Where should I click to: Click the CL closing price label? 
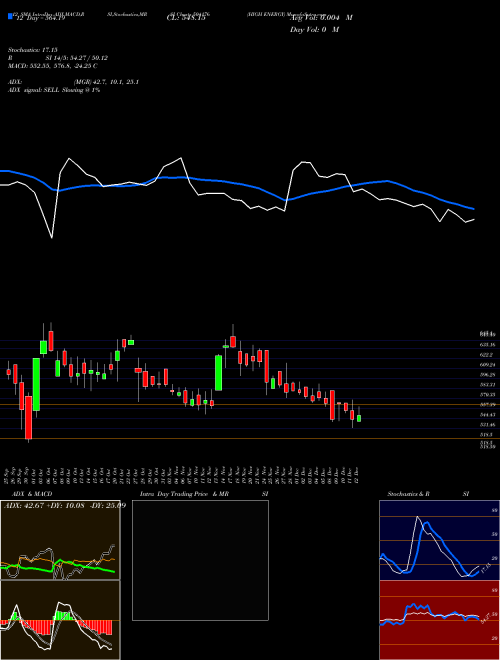point(186,18)
